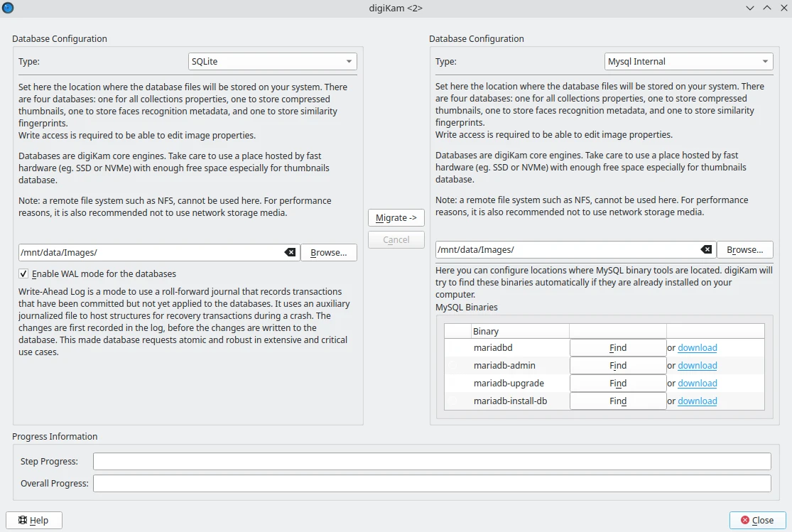Open download link for mariadbd
This screenshot has height=532, width=792.
coord(697,348)
